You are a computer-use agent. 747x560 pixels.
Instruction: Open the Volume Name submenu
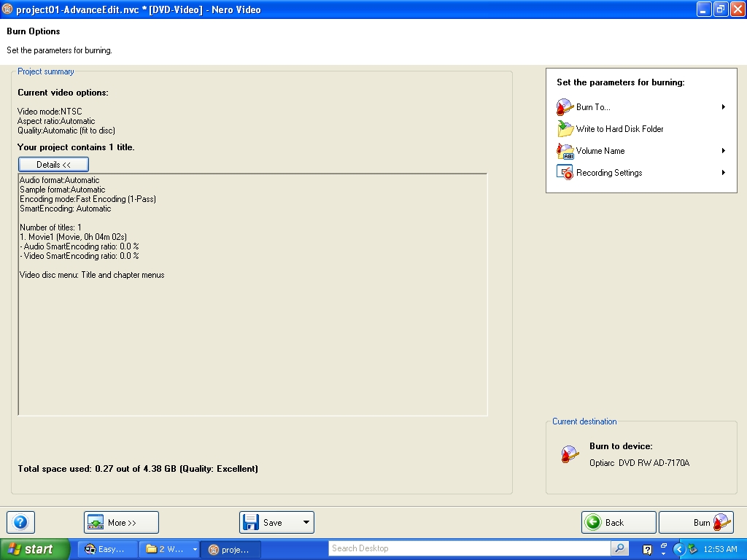[x=641, y=151]
